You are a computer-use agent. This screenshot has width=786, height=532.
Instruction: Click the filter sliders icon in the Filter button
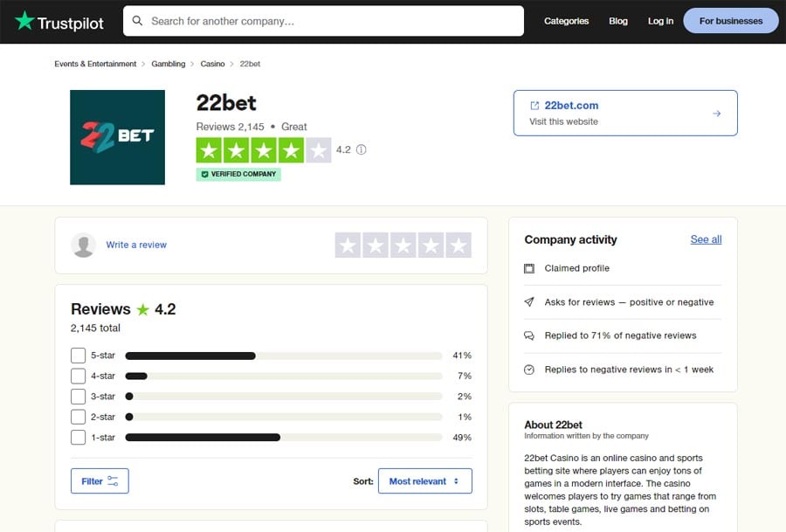[x=113, y=480]
